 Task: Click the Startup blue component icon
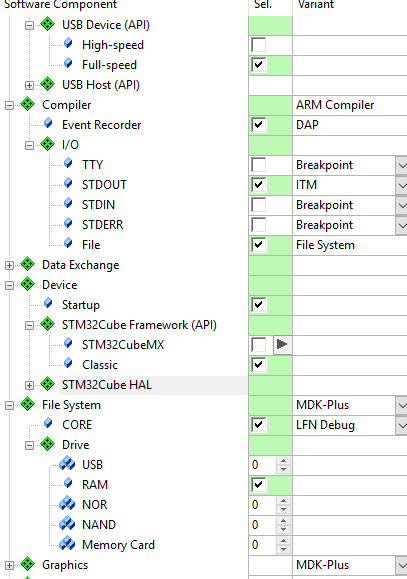point(48,304)
